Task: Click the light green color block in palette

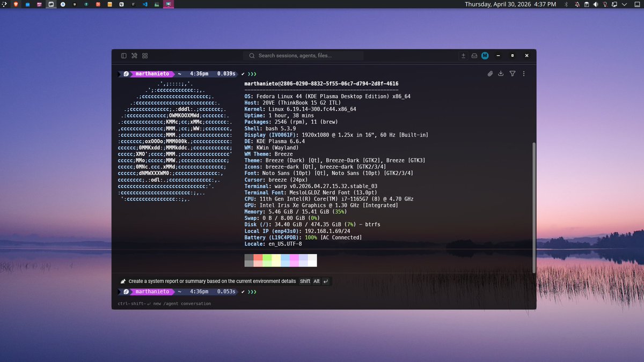Action: [x=267, y=257]
